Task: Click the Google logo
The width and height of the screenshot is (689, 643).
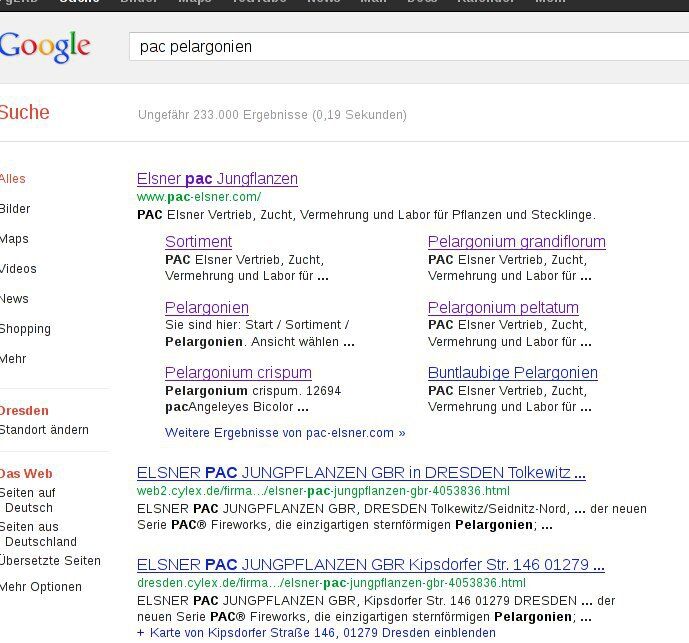Action: coord(45,46)
